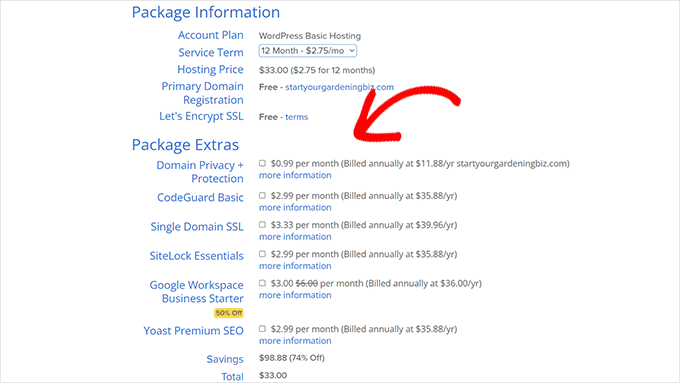Click the Hosting Price label
This screenshot has width=680, height=383.
point(210,69)
